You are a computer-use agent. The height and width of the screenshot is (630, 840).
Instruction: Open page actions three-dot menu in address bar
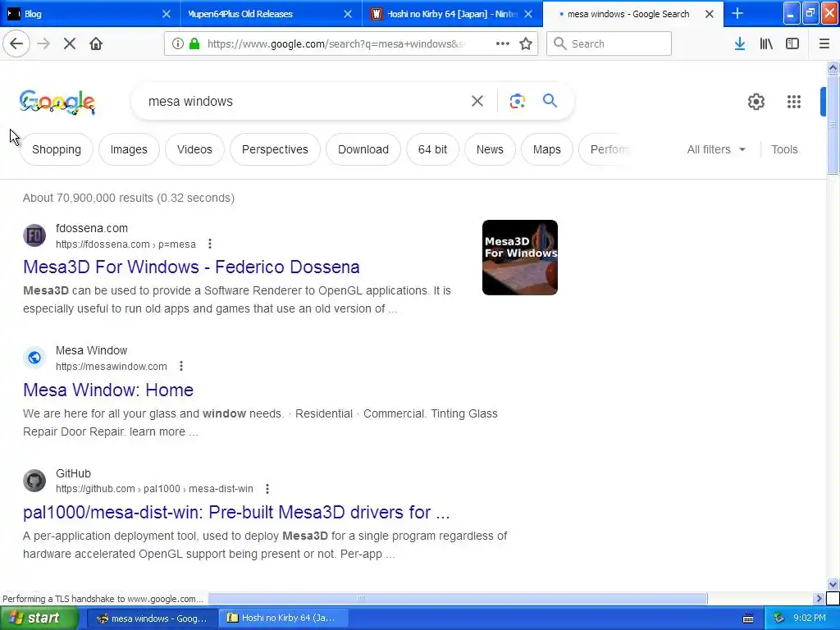point(503,43)
